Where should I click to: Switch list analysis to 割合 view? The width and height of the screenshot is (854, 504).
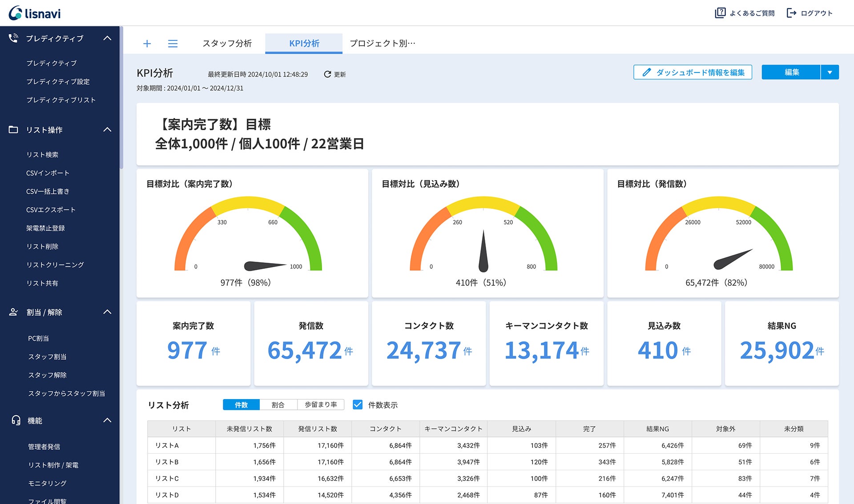(278, 404)
